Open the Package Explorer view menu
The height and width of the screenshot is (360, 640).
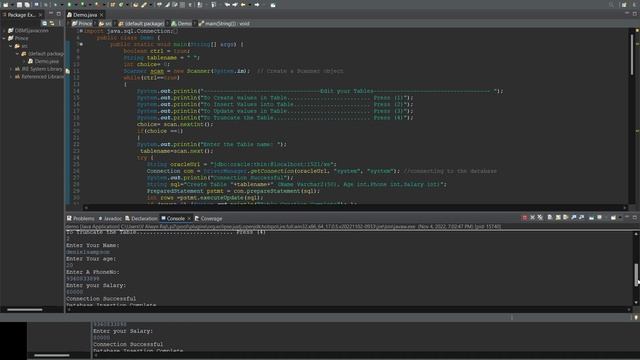click(60, 23)
